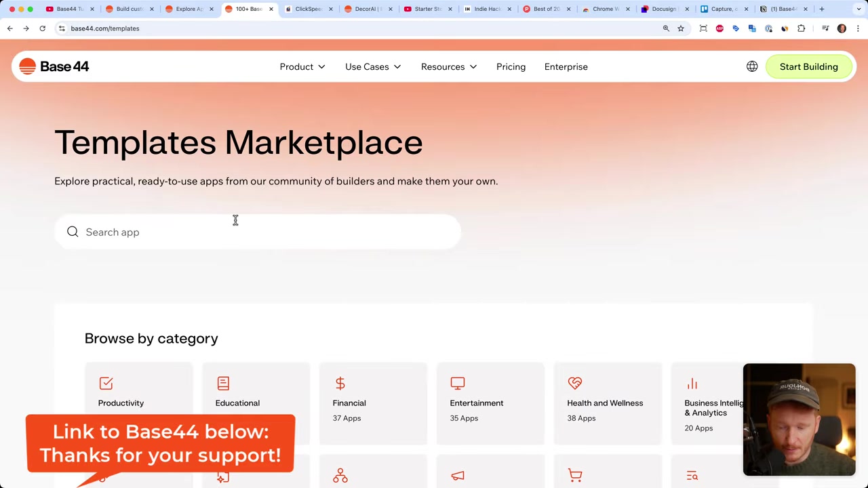Close the Docusign tab
Screen dimensions: 868x488
point(687,9)
